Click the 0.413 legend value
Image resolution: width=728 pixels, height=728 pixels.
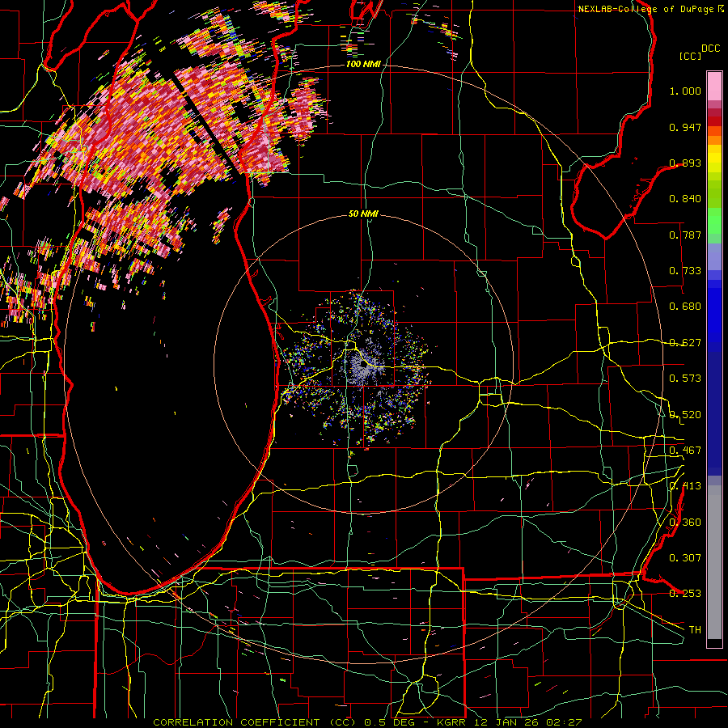point(685,486)
